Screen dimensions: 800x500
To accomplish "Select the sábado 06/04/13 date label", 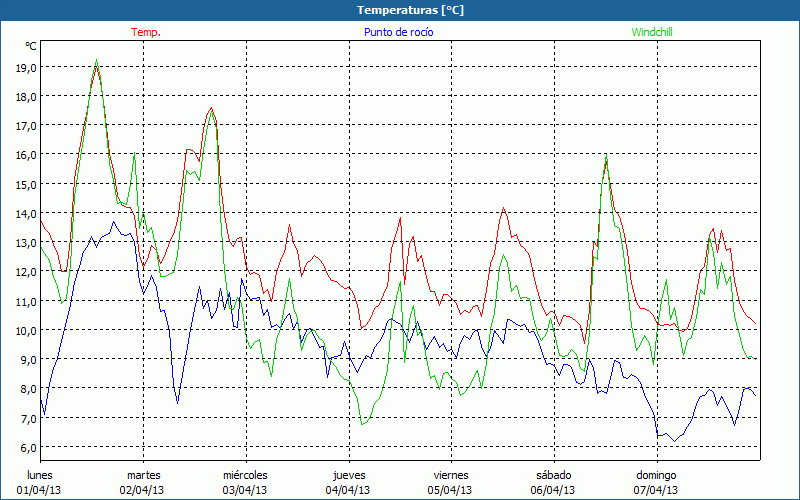I will tap(553, 482).
